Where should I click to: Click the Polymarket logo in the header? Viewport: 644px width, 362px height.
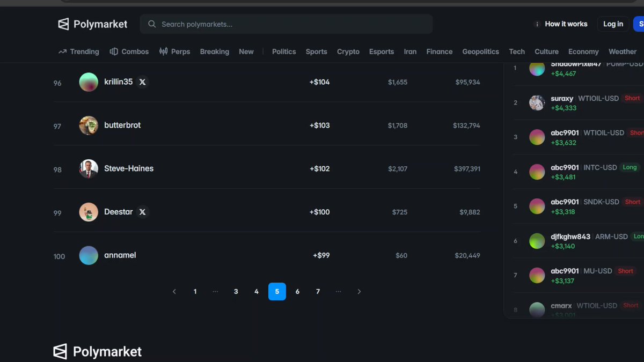click(93, 24)
